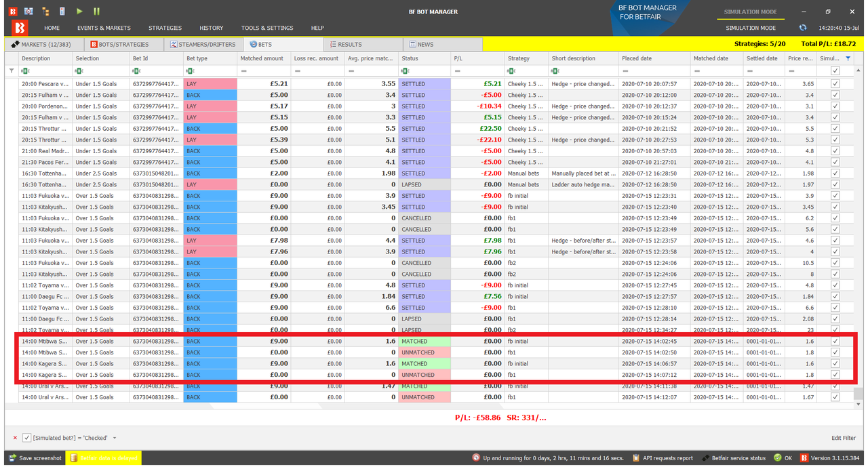Click the blue refresh icon beside the clock

pyautogui.click(x=803, y=28)
